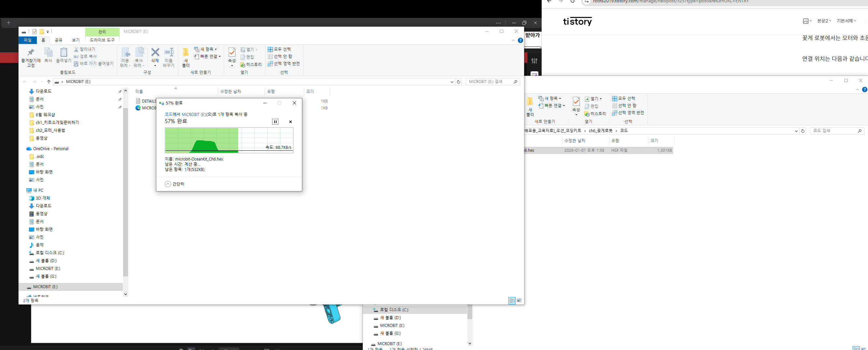Click the copy progress graph
The image size is (868, 350).
pos(229,140)
